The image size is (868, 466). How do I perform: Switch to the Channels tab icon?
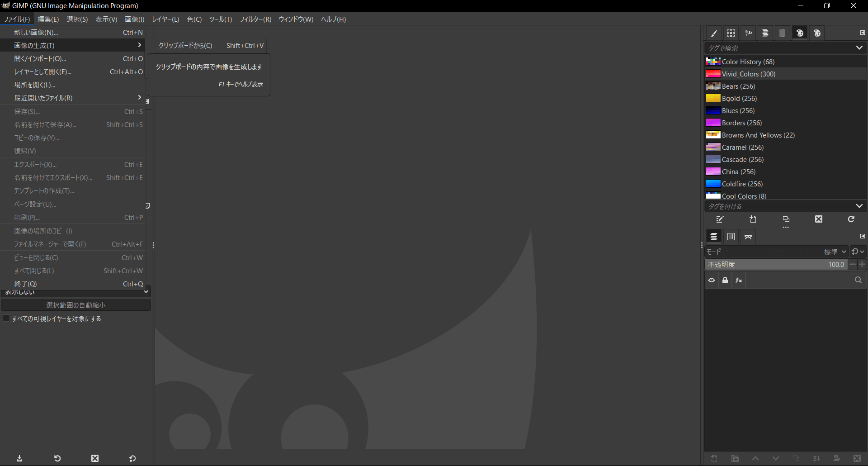click(731, 237)
